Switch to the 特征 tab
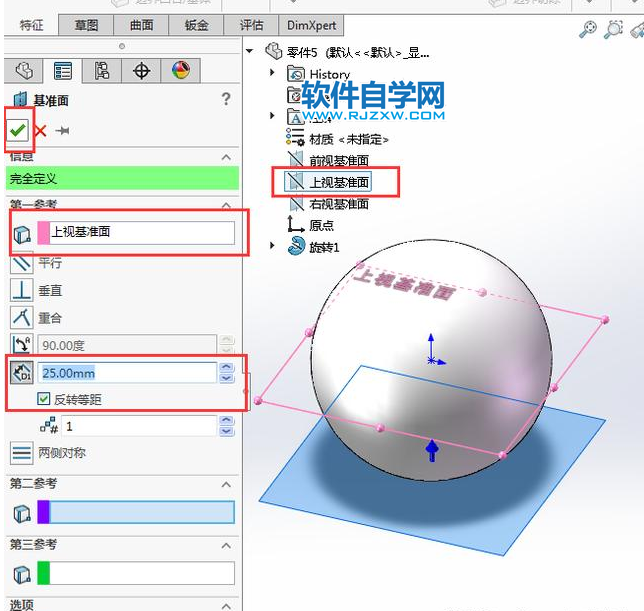The height and width of the screenshot is (611, 644). tap(31, 25)
